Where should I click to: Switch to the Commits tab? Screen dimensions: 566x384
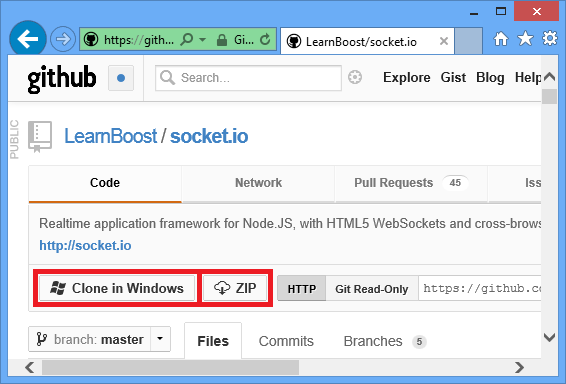[286, 341]
